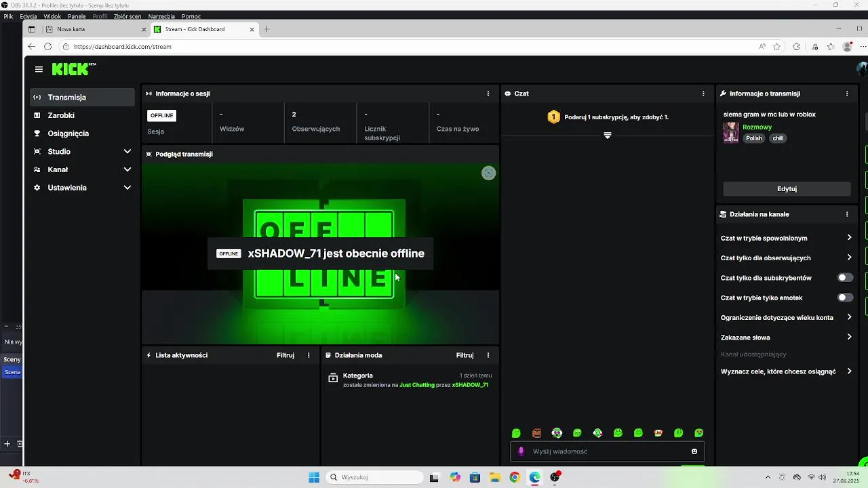Open Osiągnięcia in the sidebar
Screen dimensions: 868x488
pyautogui.click(x=83, y=134)
